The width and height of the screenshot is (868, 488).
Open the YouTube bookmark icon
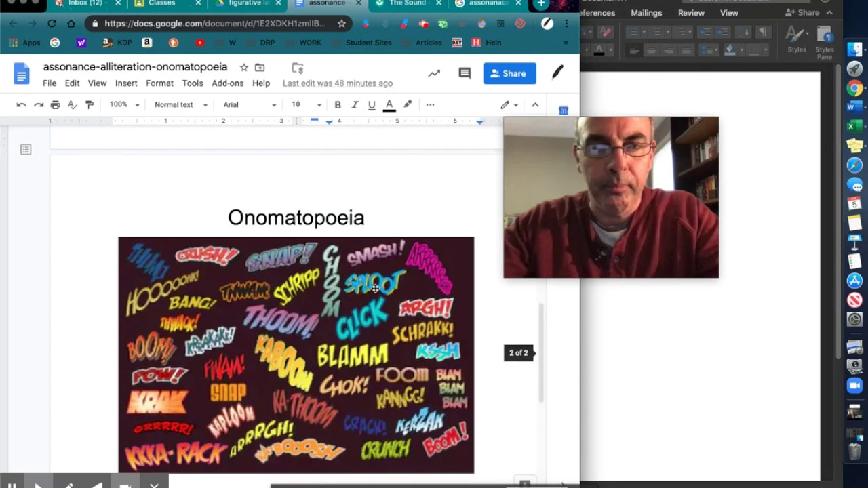pos(199,43)
